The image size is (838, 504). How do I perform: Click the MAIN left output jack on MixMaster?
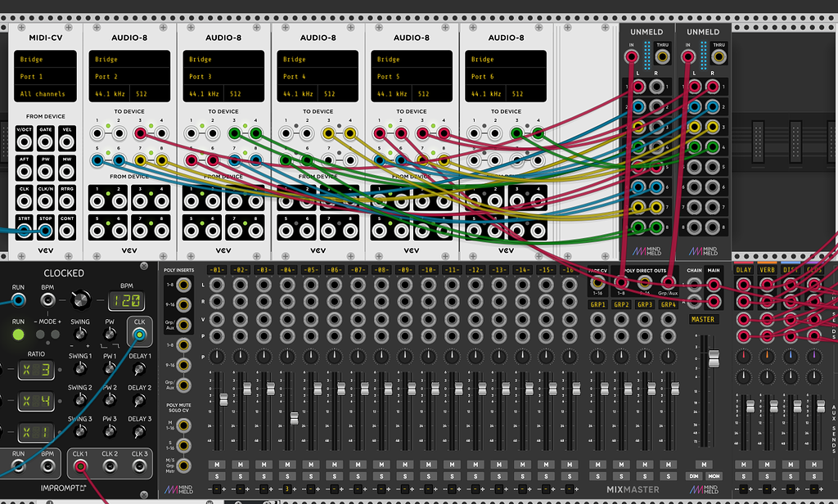714,286
